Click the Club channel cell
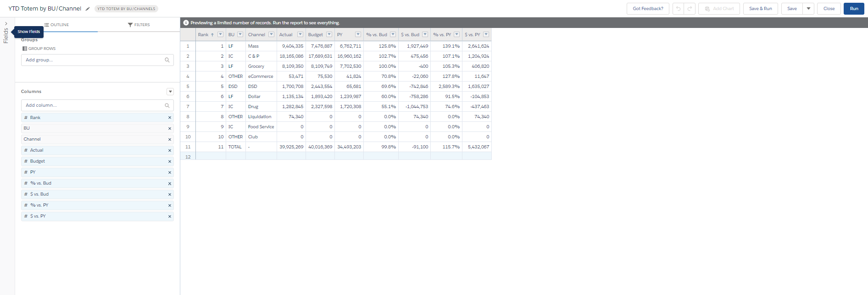The width and height of the screenshot is (868, 295). tap(261, 137)
